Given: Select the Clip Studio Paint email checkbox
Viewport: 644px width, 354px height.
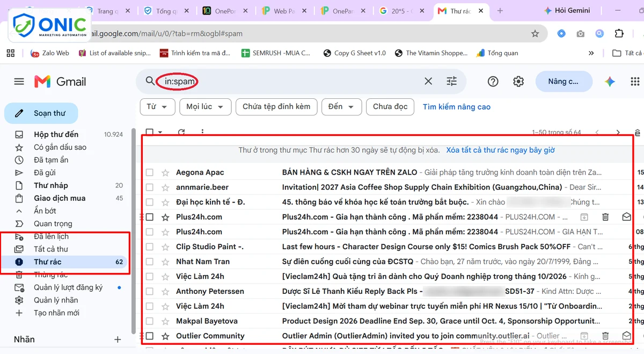Looking at the screenshot, I should point(150,247).
